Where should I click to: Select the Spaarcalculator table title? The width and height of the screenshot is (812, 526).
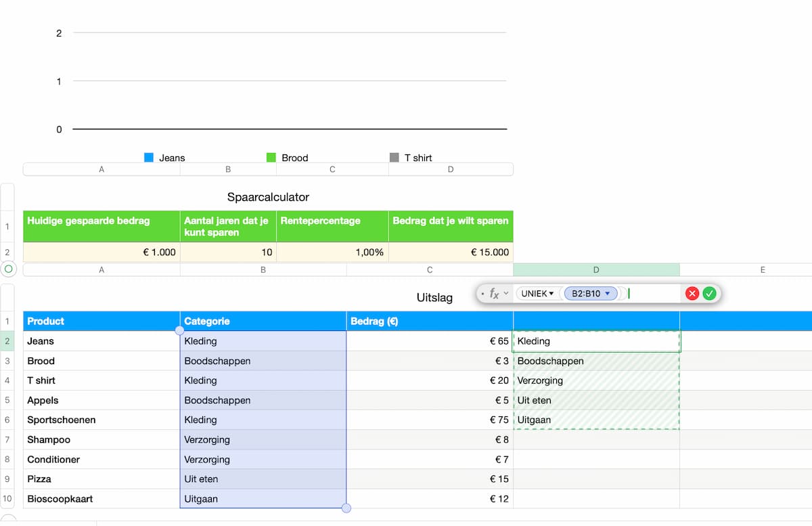point(268,198)
